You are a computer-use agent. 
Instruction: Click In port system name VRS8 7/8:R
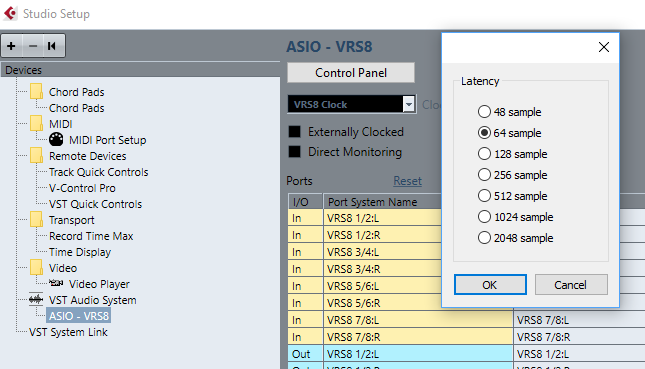click(418, 337)
